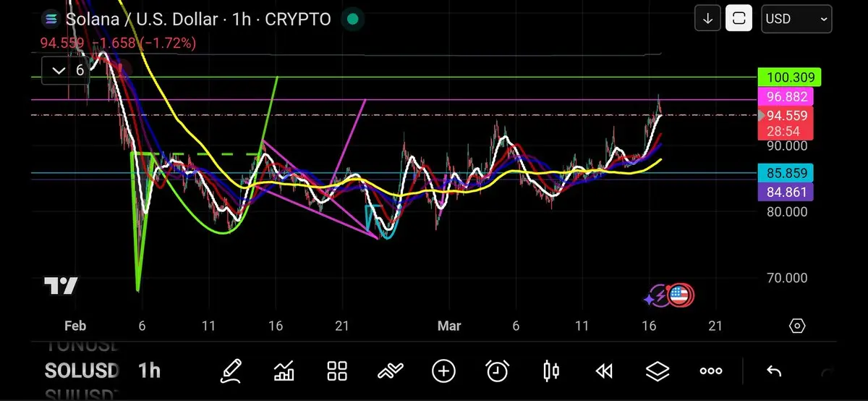Image resolution: width=868 pixels, height=401 pixels.
Task: Open the US flag economic event marker
Action: tap(680, 295)
